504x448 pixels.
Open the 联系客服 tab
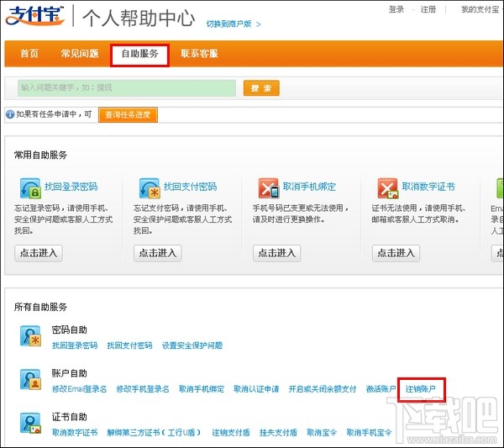point(200,54)
